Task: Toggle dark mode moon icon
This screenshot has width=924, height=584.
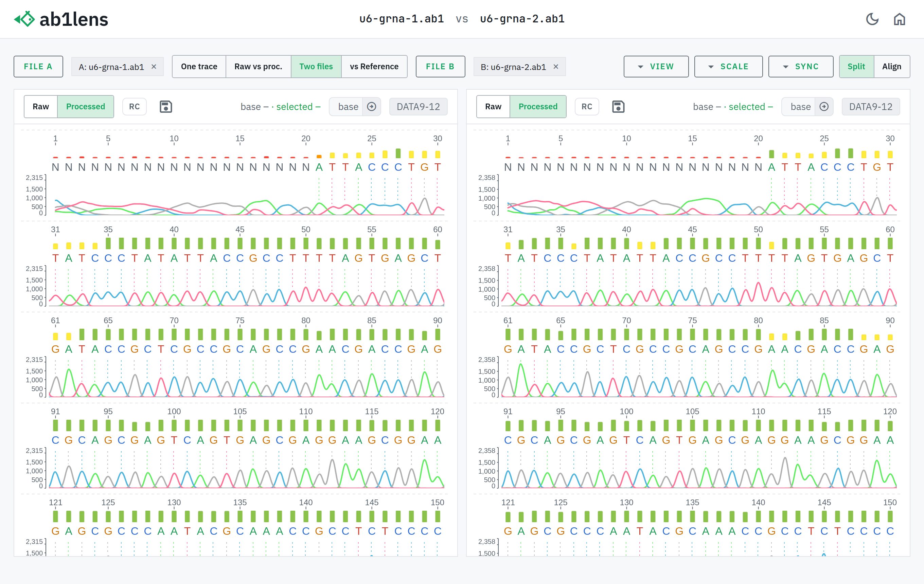Action: tap(872, 19)
